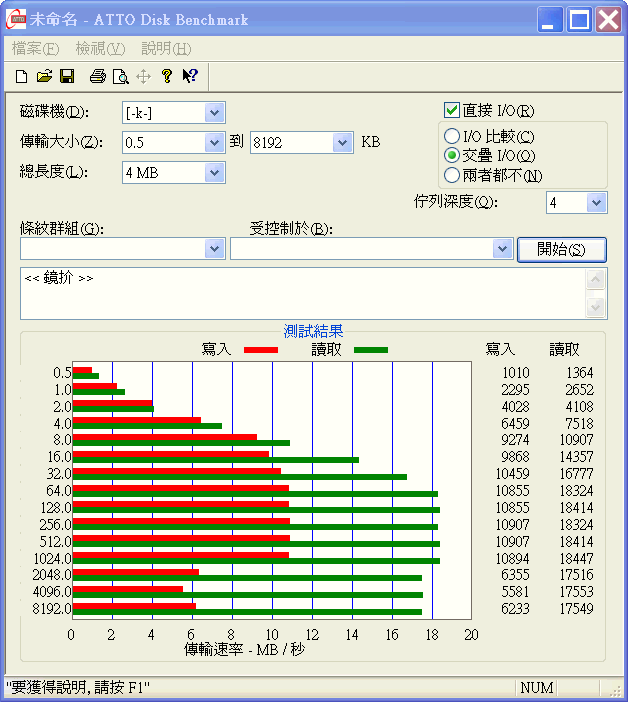Click the green 讀取 legend swatch

371,350
